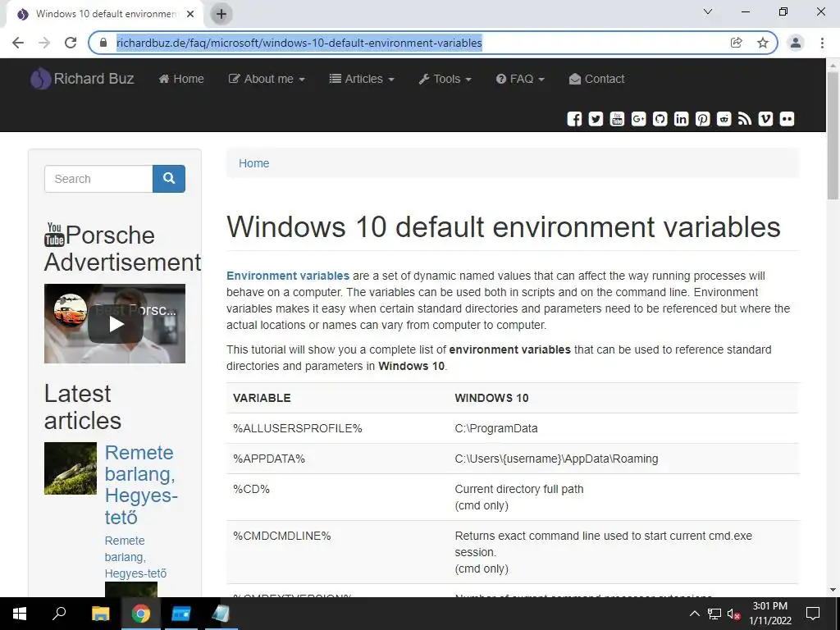The height and width of the screenshot is (630, 840).
Task: Expand the Articles dropdown menu
Action: (362, 79)
